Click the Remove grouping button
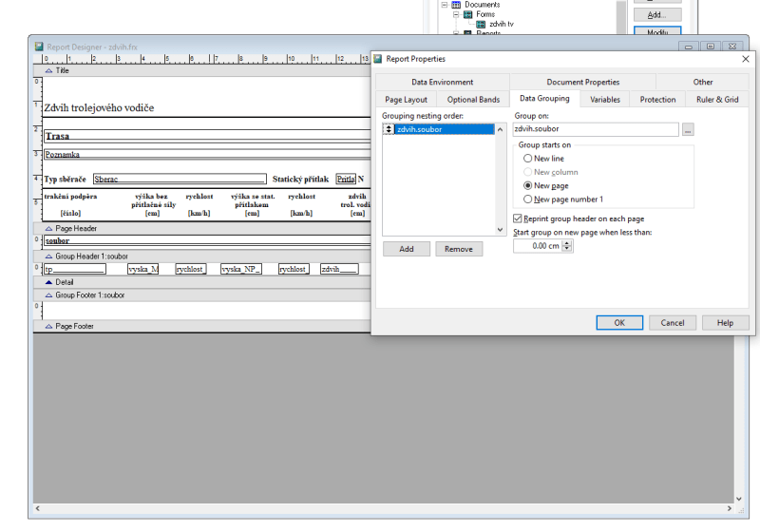The height and width of the screenshot is (532, 760). coord(459,249)
